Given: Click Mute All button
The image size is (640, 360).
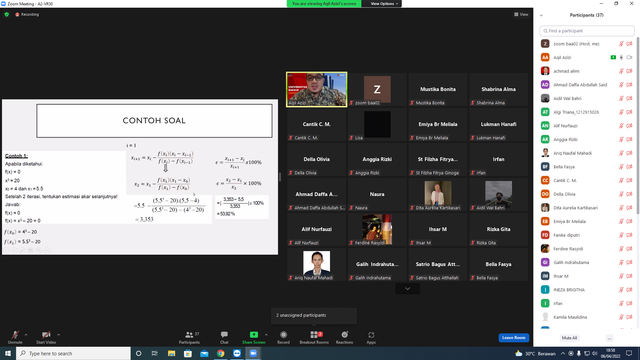Looking at the screenshot, I should 569,338.
